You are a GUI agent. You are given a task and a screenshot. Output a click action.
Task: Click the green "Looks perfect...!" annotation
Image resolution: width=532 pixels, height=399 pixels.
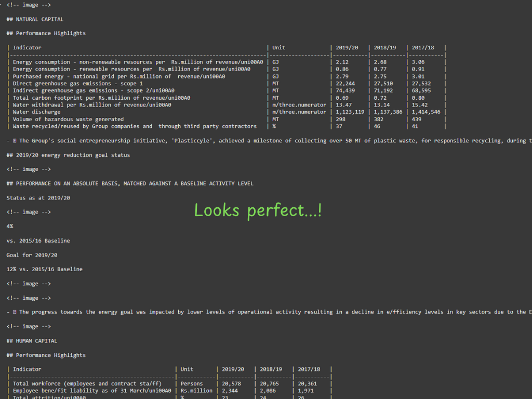click(x=258, y=210)
